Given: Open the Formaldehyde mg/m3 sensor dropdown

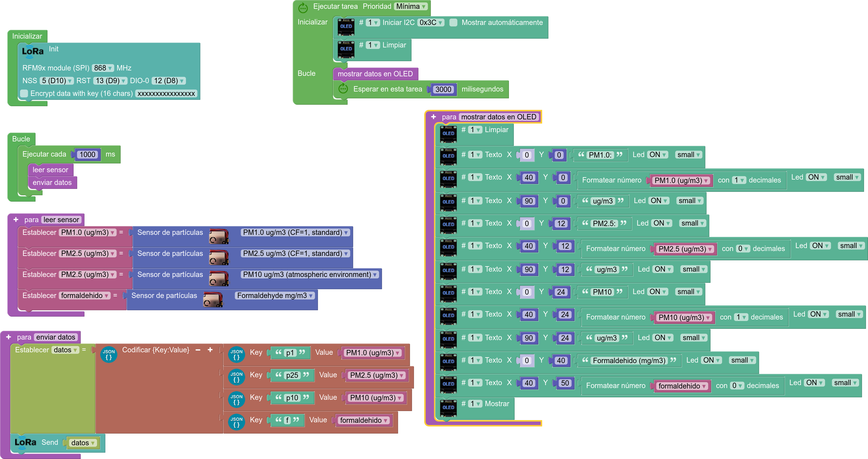Looking at the screenshot, I should pos(275,295).
